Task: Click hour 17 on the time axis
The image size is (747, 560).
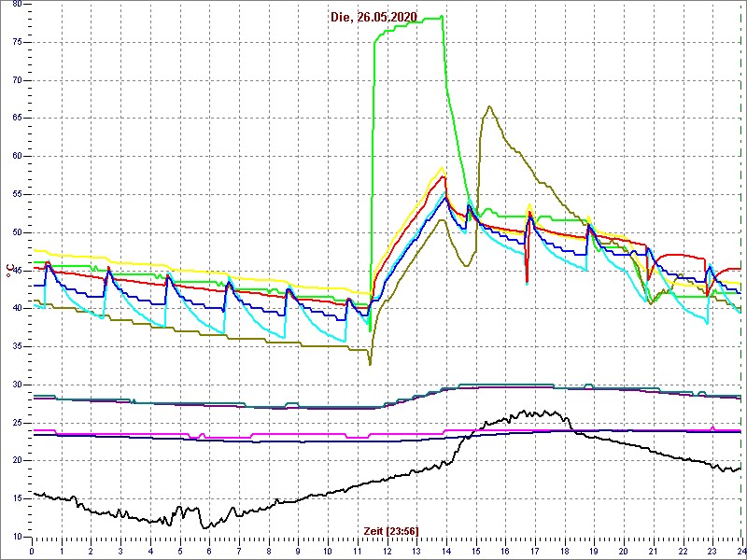Action: tap(535, 551)
